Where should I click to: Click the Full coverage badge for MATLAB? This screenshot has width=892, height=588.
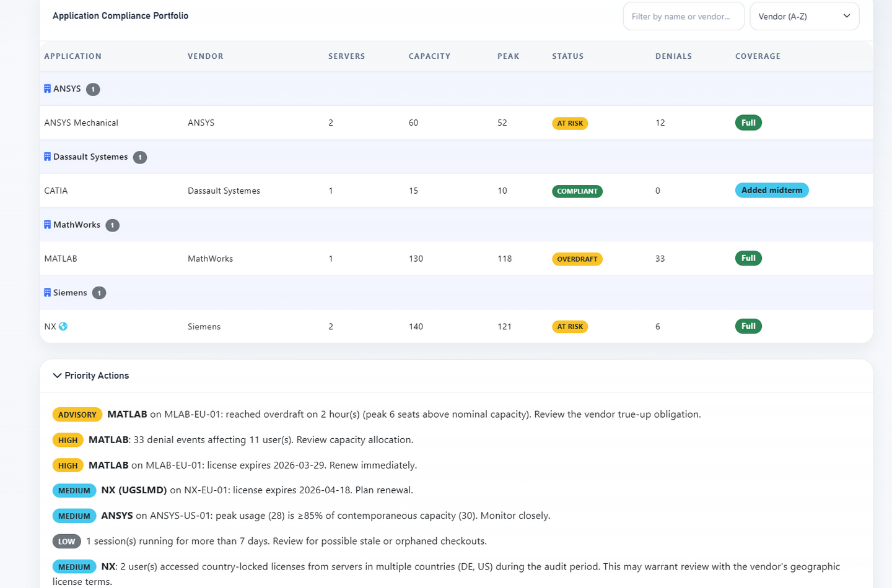point(748,258)
